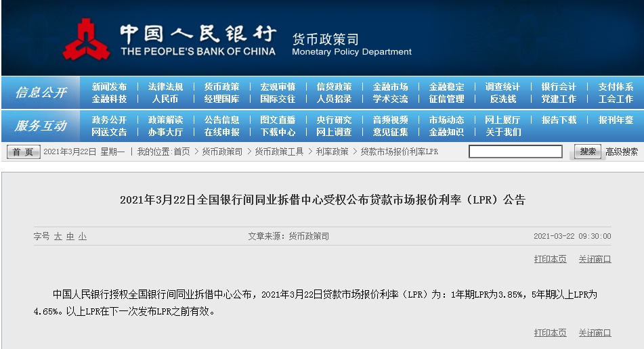Viewport: 644px width, 349px height.
Task: Navigate to 利率政策 breadcrumb link
Action: coord(332,152)
